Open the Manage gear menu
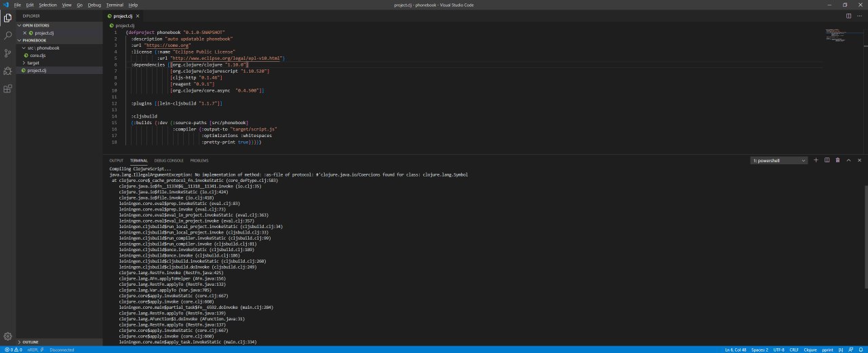This screenshot has width=868, height=353. tap(7, 336)
